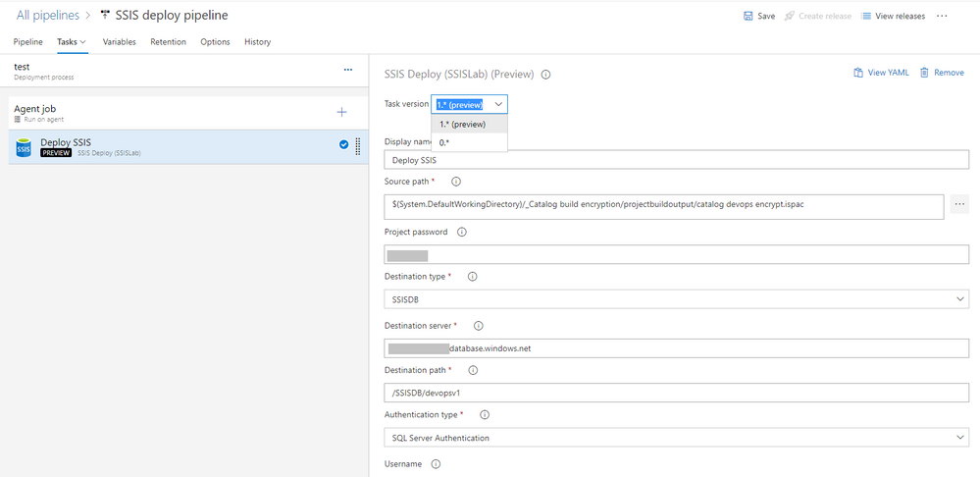Select the test deployment process stage
This screenshot has height=477, width=980.
tap(184, 71)
